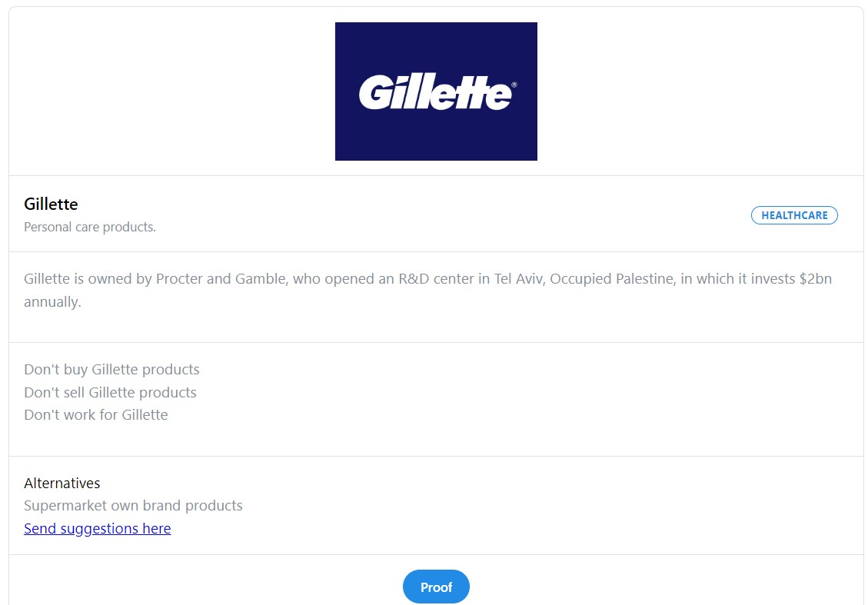868x605 pixels.
Task: Click the Proof button
Action: tap(436, 587)
